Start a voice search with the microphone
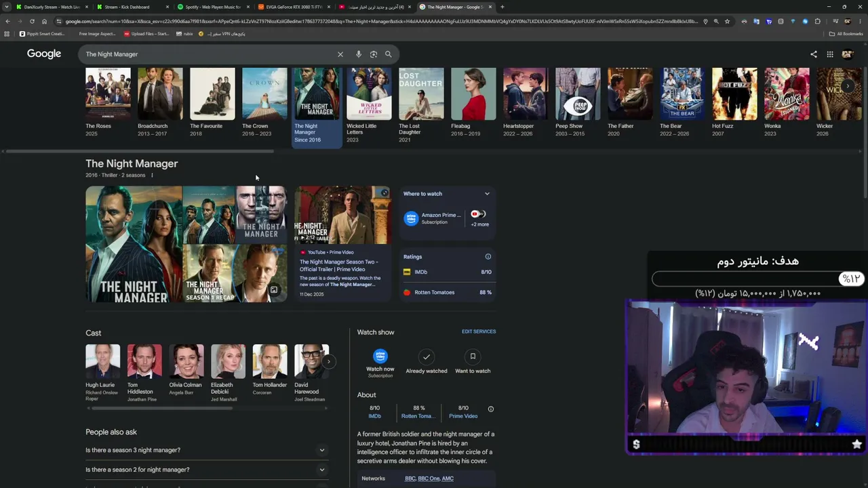Viewport: 868px width, 488px height. point(359,54)
